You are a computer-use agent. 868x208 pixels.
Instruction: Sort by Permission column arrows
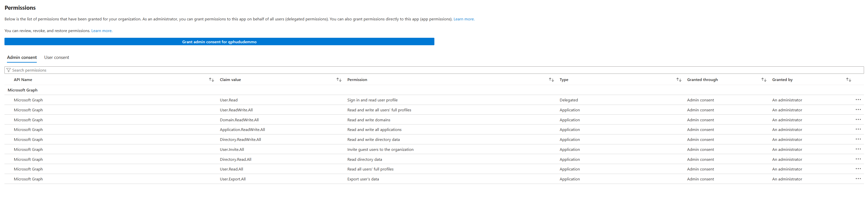551,80
